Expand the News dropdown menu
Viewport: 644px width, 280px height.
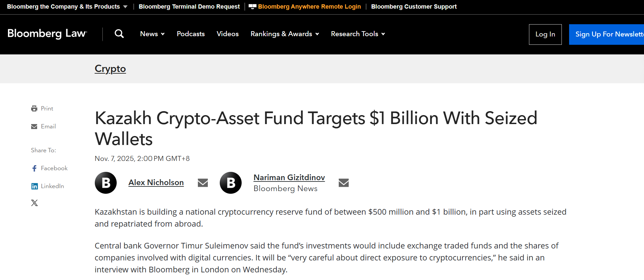click(x=152, y=34)
